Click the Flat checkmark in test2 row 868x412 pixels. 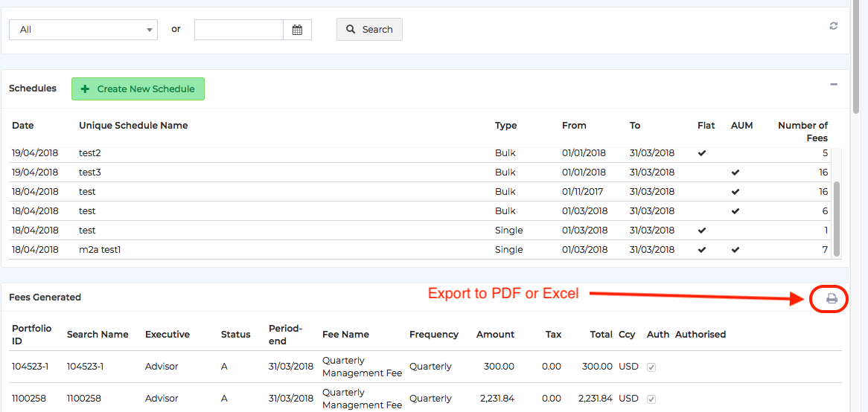click(702, 153)
